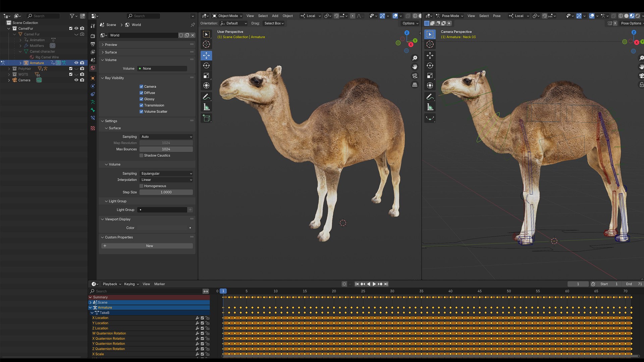Play animation forward
The height and width of the screenshot is (362, 644).
pos(374,284)
